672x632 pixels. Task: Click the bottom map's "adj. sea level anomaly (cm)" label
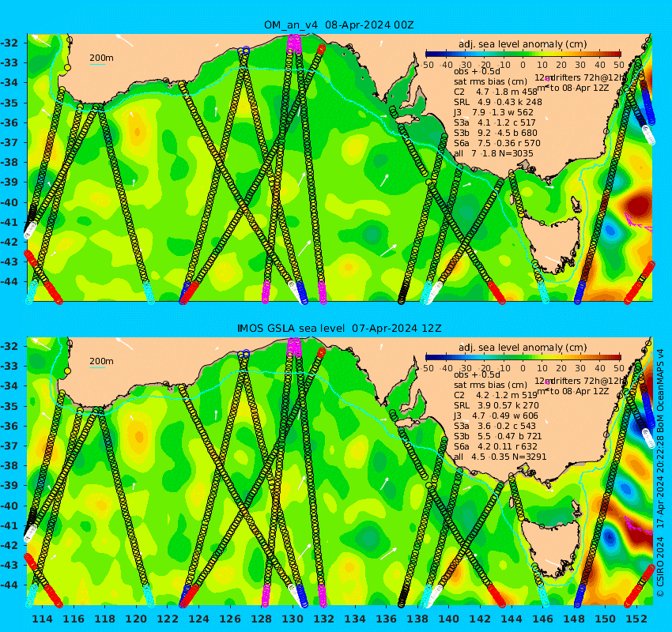[523, 348]
